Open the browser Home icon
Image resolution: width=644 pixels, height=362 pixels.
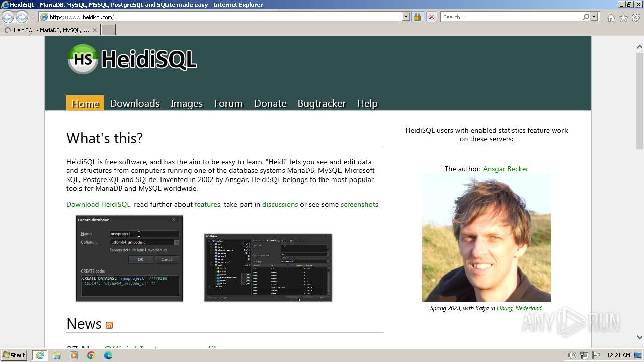click(611, 17)
